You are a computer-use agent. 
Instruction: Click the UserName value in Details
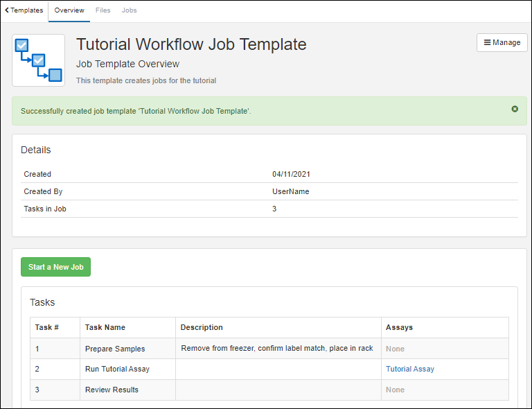tap(290, 191)
